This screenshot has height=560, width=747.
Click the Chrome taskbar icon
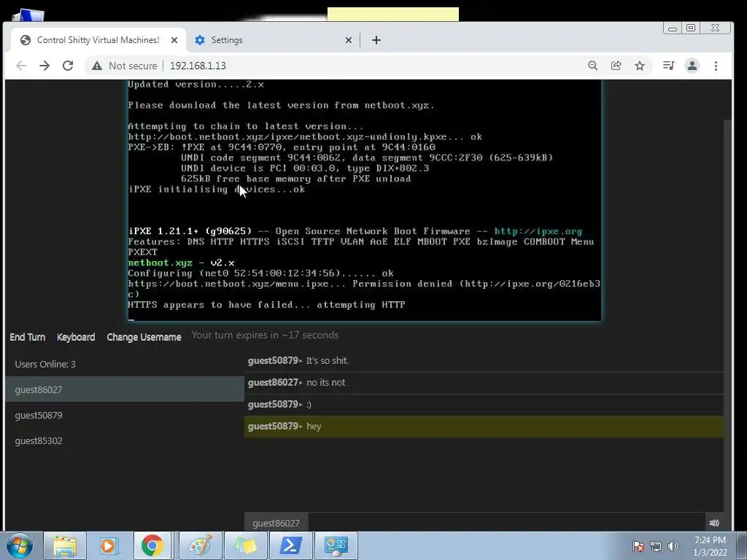pos(152,545)
